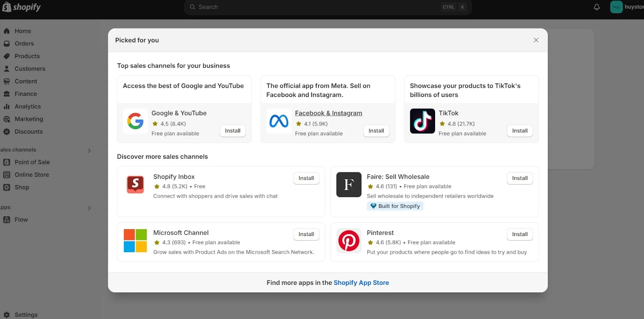The height and width of the screenshot is (319, 644).
Task: Click the Online Store icon in sidebar
Action: (6, 174)
